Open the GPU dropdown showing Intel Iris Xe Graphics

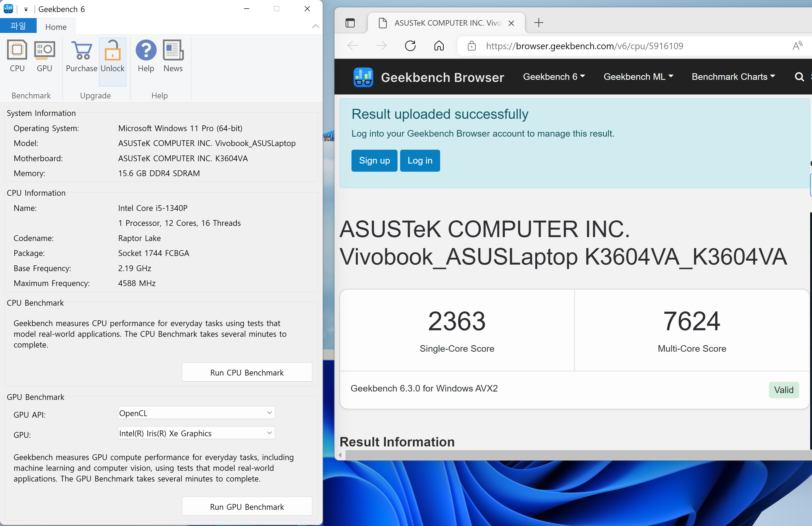pyautogui.click(x=196, y=433)
